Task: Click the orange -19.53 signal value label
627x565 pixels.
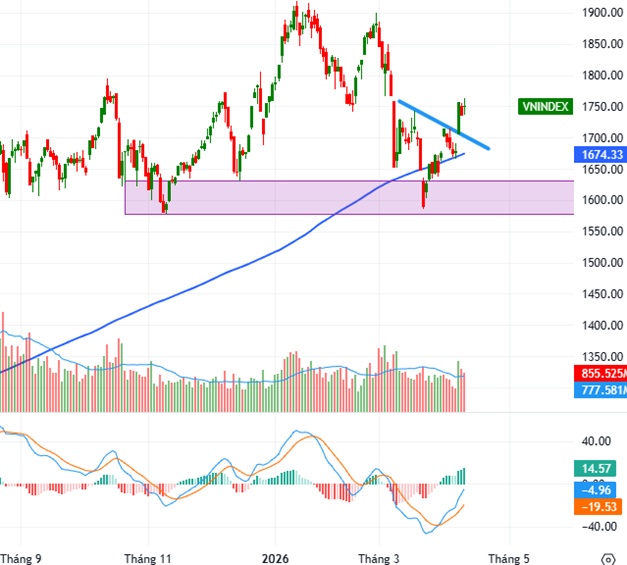Action: [x=600, y=507]
